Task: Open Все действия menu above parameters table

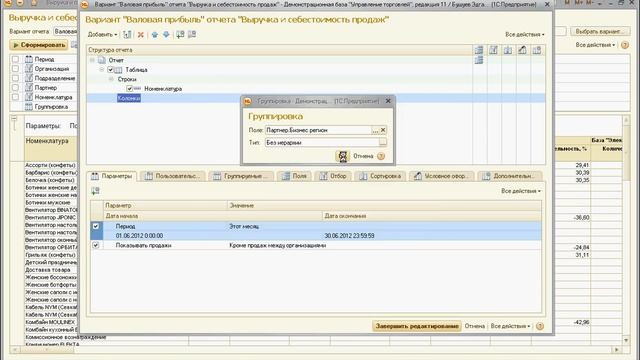Action: click(521, 191)
